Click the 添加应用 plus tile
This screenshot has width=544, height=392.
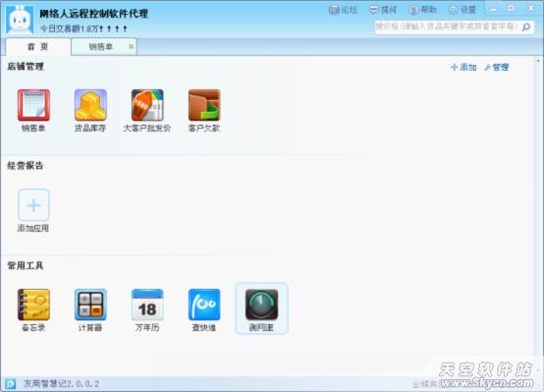click(33, 205)
